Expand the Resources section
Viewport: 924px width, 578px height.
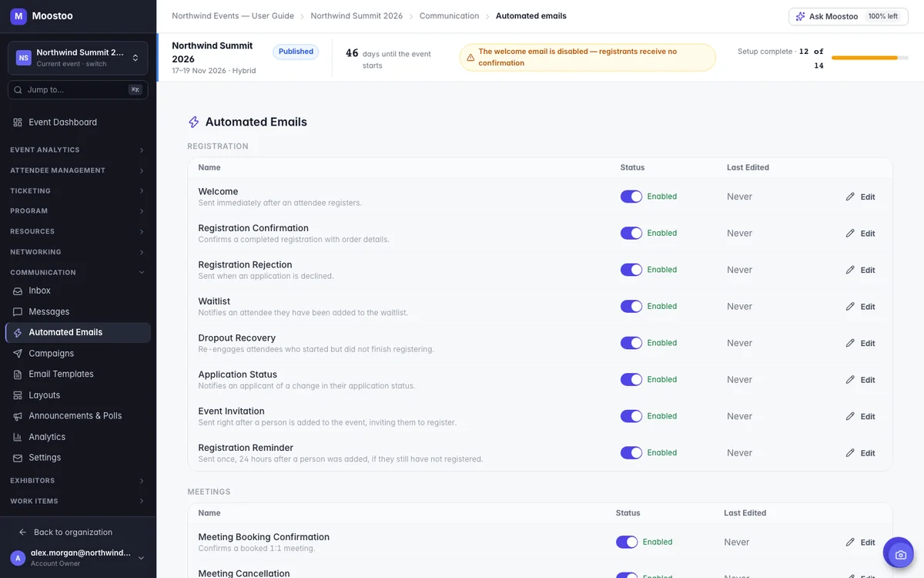[x=78, y=232]
